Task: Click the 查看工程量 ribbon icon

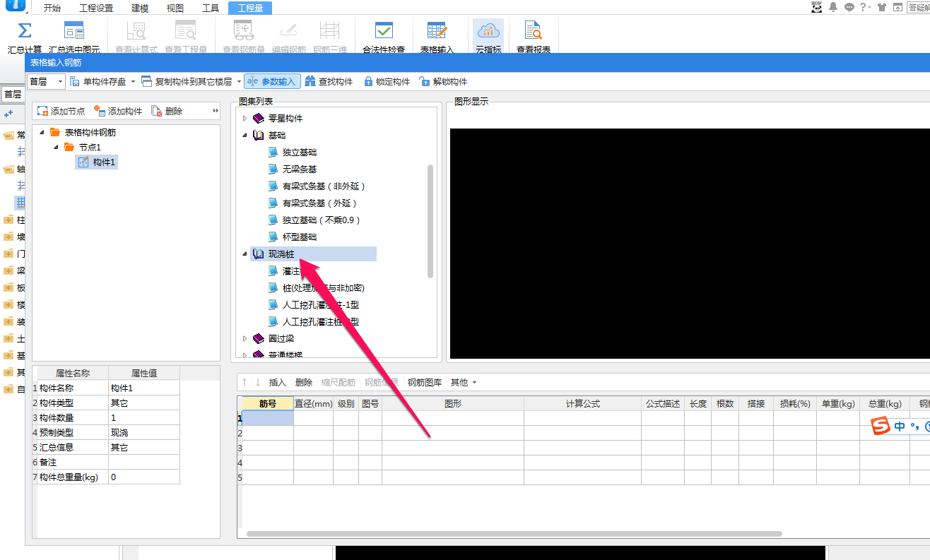Action: point(185,31)
